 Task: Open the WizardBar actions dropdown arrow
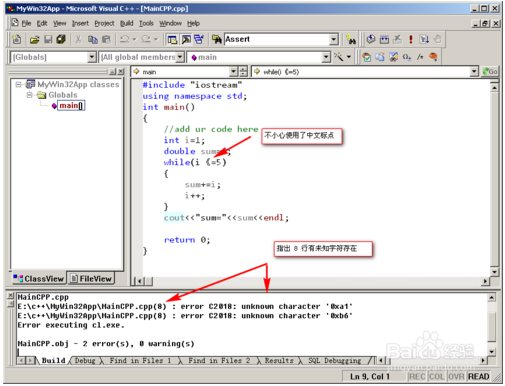point(349,57)
